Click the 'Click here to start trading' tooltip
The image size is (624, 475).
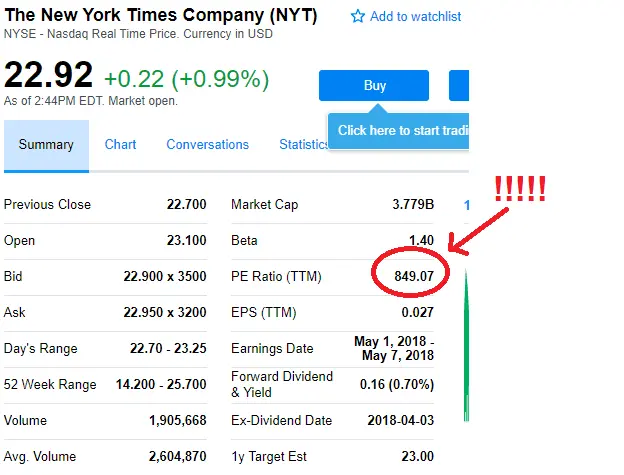(402, 131)
